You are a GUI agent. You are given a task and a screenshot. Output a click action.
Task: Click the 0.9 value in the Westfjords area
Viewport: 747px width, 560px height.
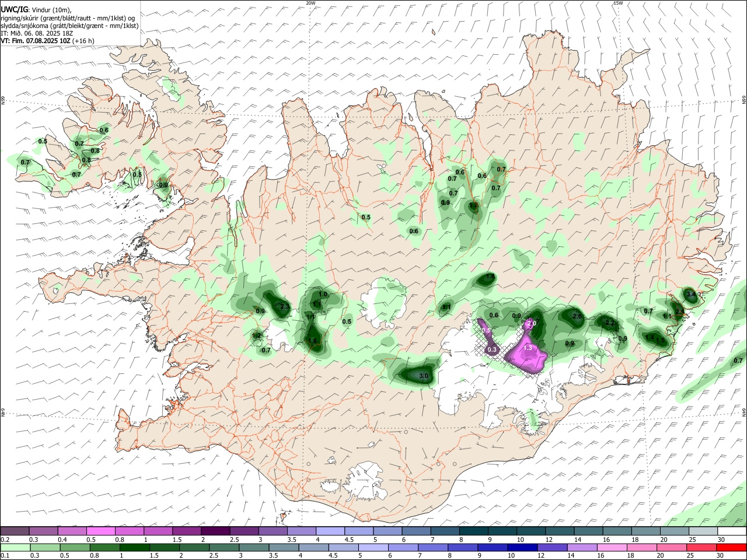tap(163, 185)
